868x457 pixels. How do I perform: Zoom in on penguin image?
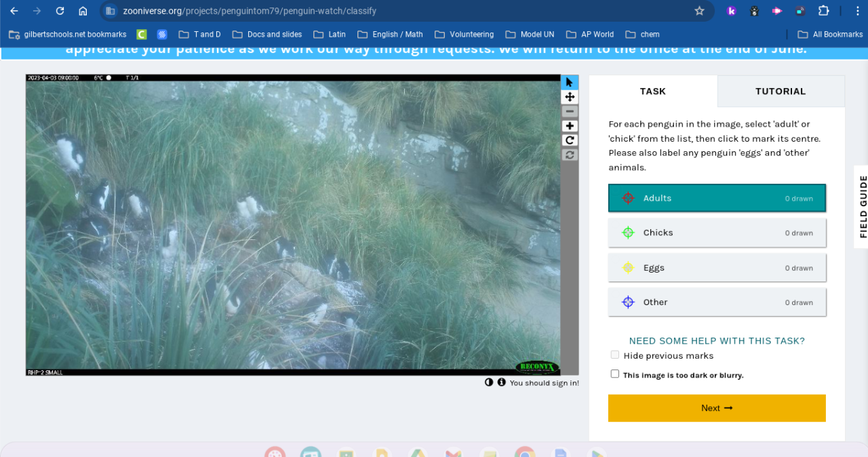click(x=570, y=126)
